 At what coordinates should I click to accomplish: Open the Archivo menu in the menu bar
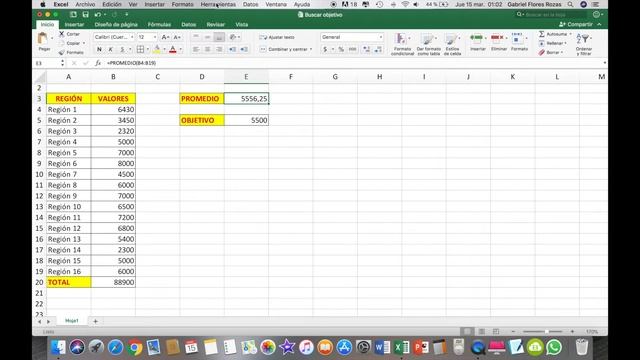tap(85, 4)
